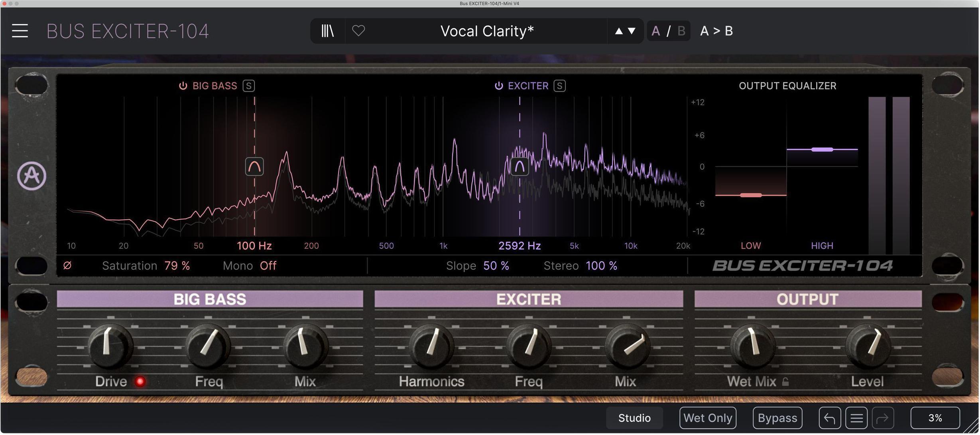Click the Big Bass band node on spectrum
The height and width of the screenshot is (435, 980).
(254, 166)
